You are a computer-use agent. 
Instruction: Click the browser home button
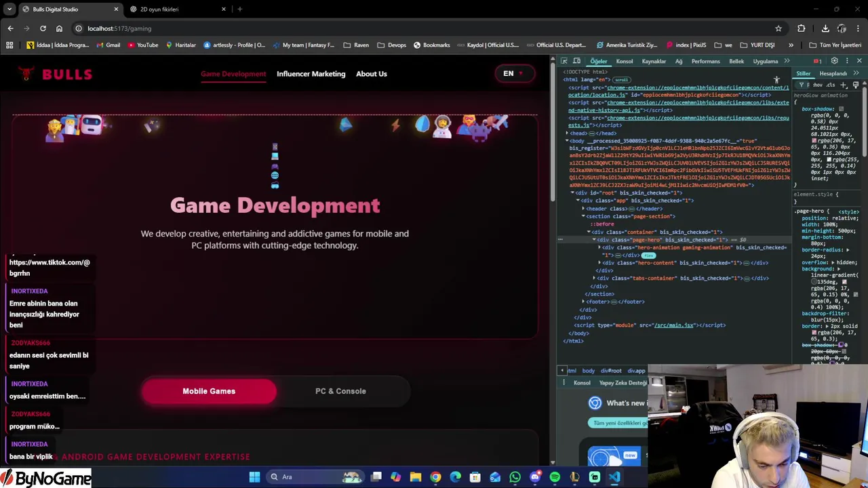59,28
